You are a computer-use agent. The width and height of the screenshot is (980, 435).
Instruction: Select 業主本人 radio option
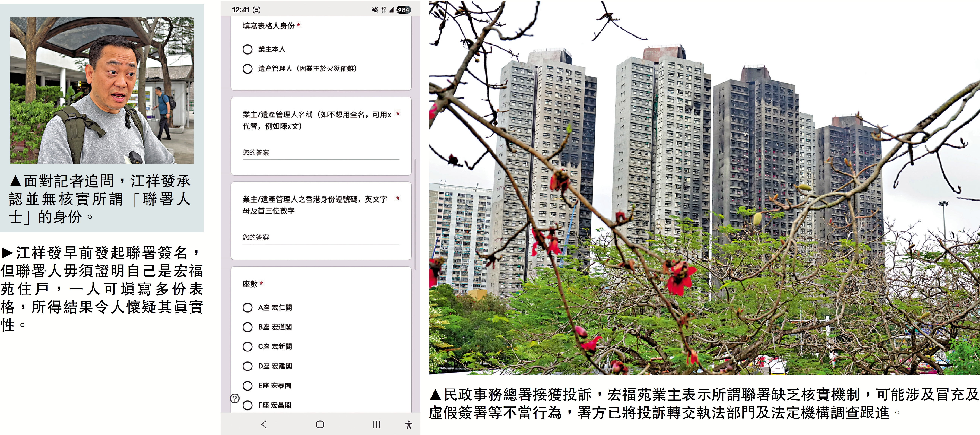click(248, 49)
